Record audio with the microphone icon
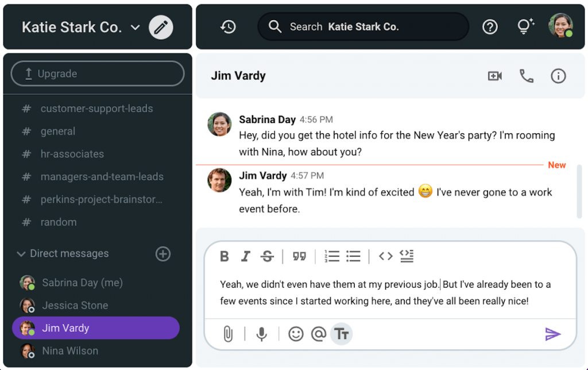588x370 pixels. (x=262, y=334)
